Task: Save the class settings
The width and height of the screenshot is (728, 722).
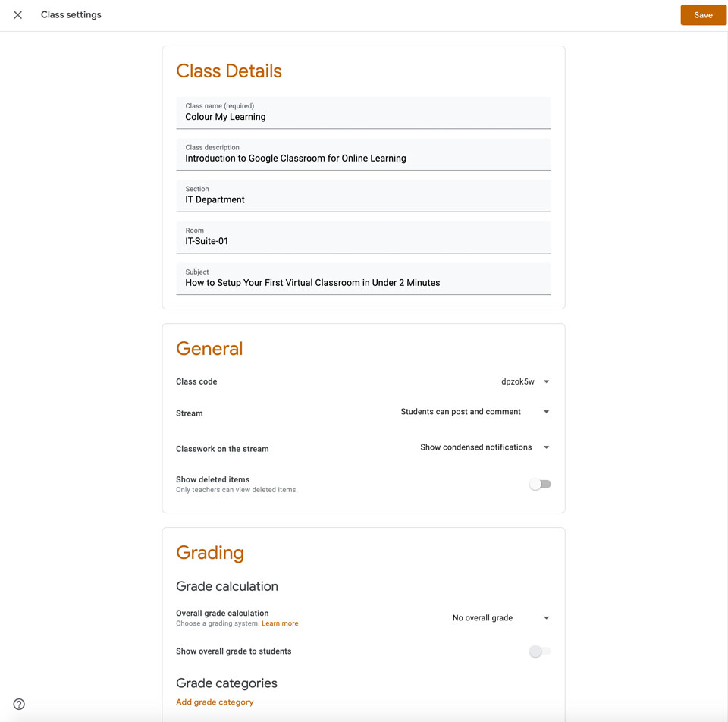Action: coord(702,14)
